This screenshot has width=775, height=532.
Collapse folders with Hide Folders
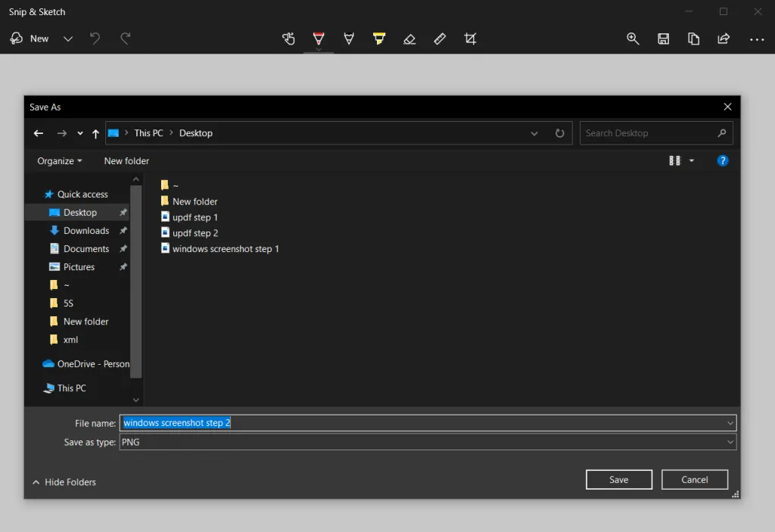click(64, 482)
